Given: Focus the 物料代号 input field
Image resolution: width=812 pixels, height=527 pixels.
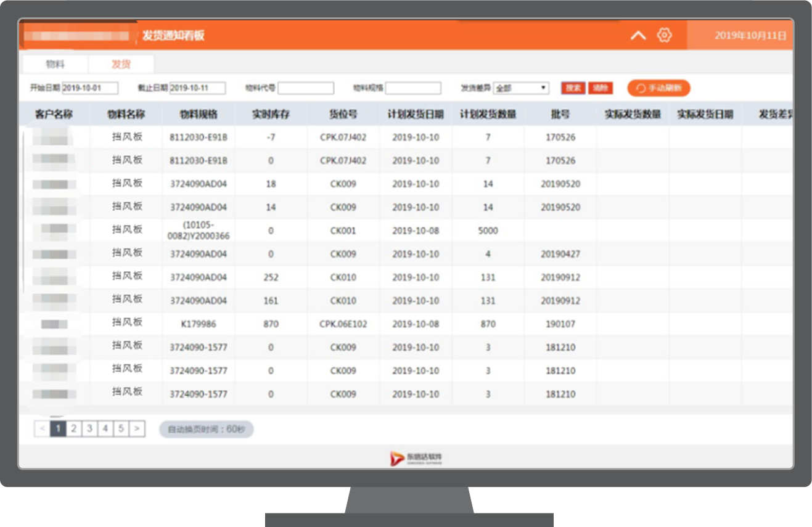Looking at the screenshot, I should (305, 88).
